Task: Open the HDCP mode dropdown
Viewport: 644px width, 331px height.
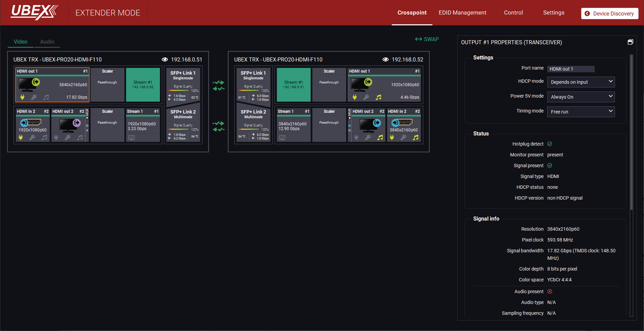Action: coord(581,82)
